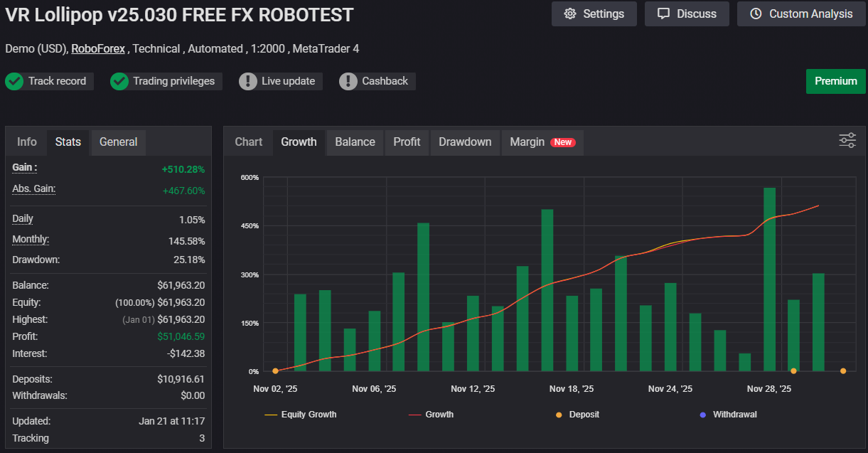Image resolution: width=868 pixels, height=453 pixels.
Task: Open chart options sliders icon
Action: [x=847, y=140]
